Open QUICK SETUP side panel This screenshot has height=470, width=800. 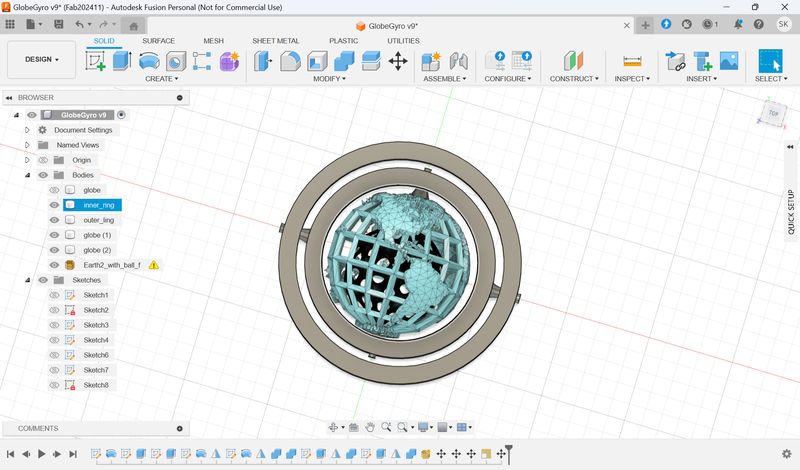coord(791,211)
